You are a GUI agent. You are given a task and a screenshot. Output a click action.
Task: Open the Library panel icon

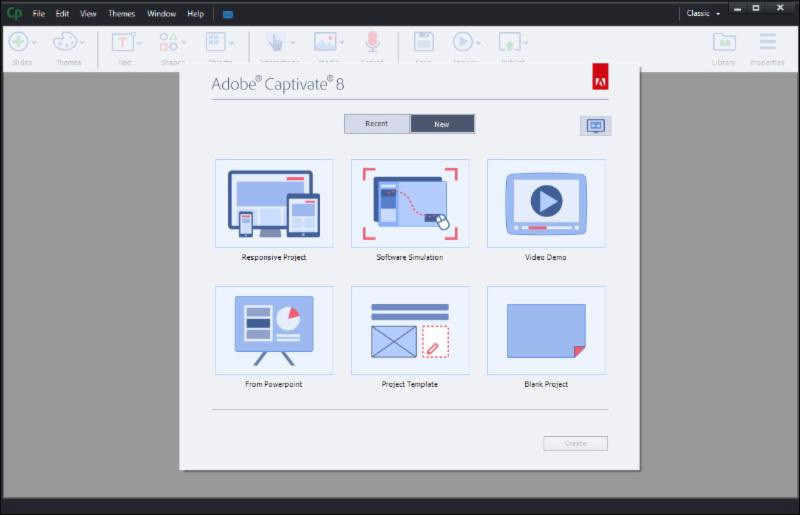tap(724, 42)
